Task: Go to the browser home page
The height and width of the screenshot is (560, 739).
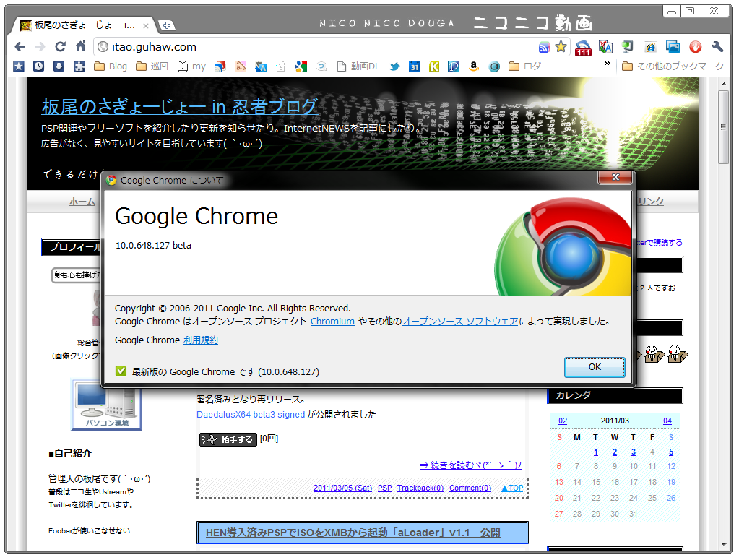Action: pos(81,46)
